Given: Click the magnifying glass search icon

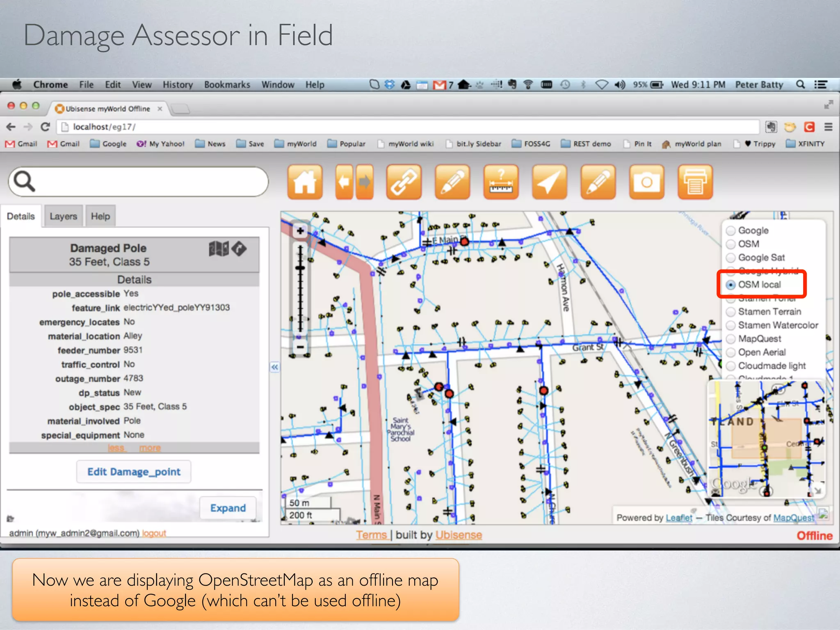Looking at the screenshot, I should pos(24,181).
